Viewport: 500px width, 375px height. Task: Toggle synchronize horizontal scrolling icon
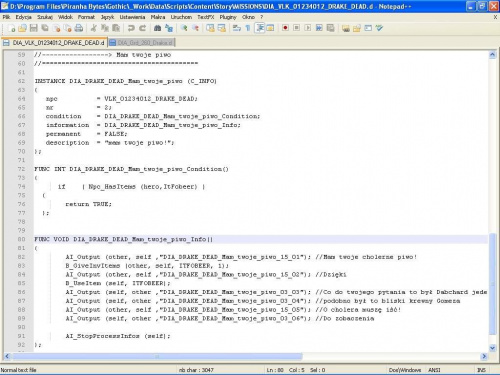coord(222,28)
